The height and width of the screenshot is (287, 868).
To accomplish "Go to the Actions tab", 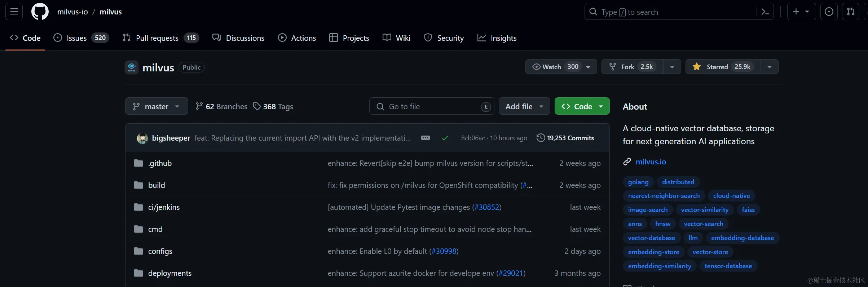I will pyautogui.click(x=297, y=38).
